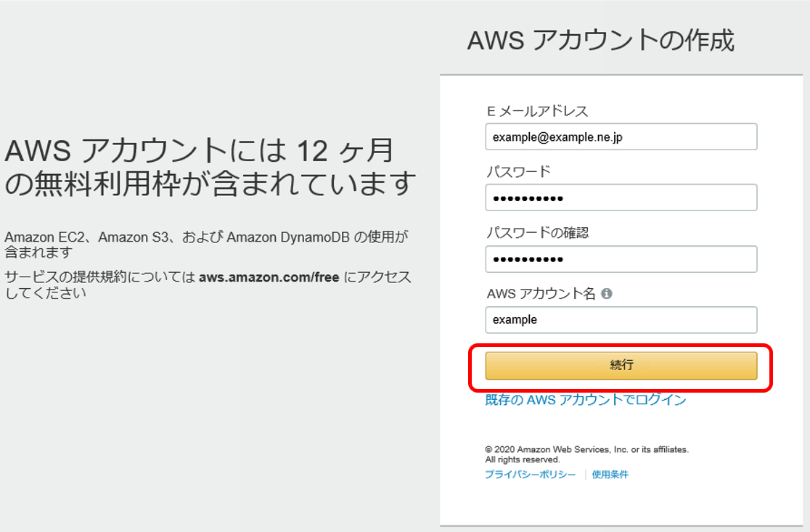Click the E メールアドレス field label
The height and width of the screenshot is (532, 810).
pyautogui.click(x=537, y=111)
